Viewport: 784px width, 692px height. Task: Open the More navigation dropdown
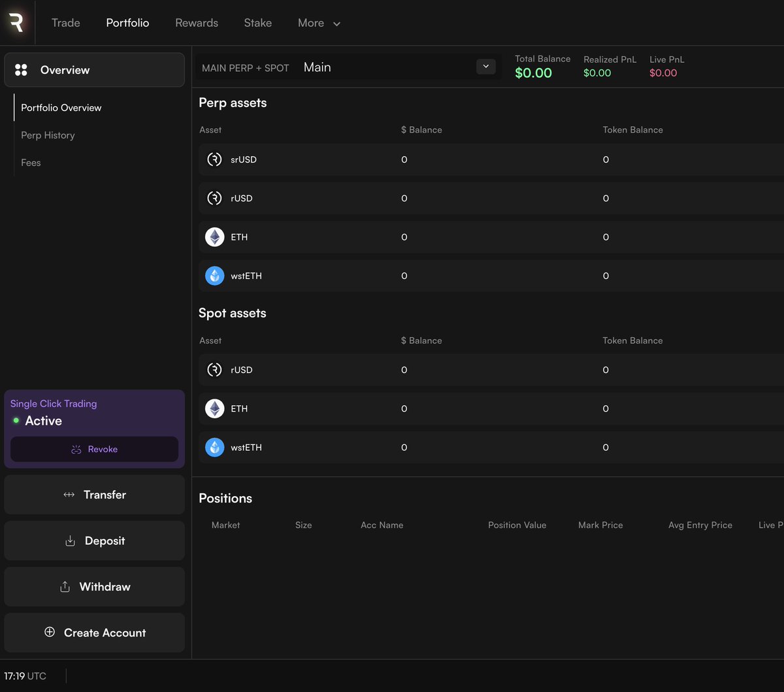point(319,23)
